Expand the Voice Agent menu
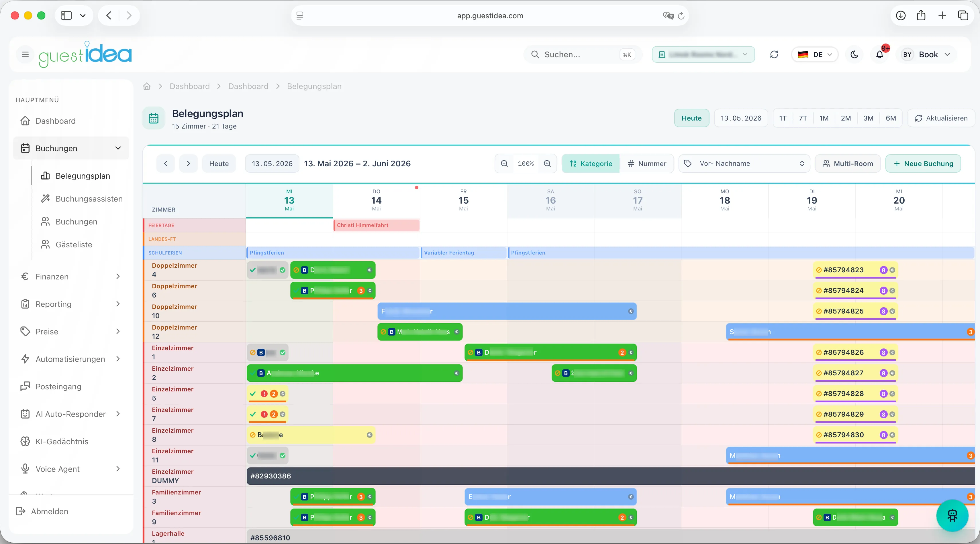The image size is (980, 544). coord(71,469)
